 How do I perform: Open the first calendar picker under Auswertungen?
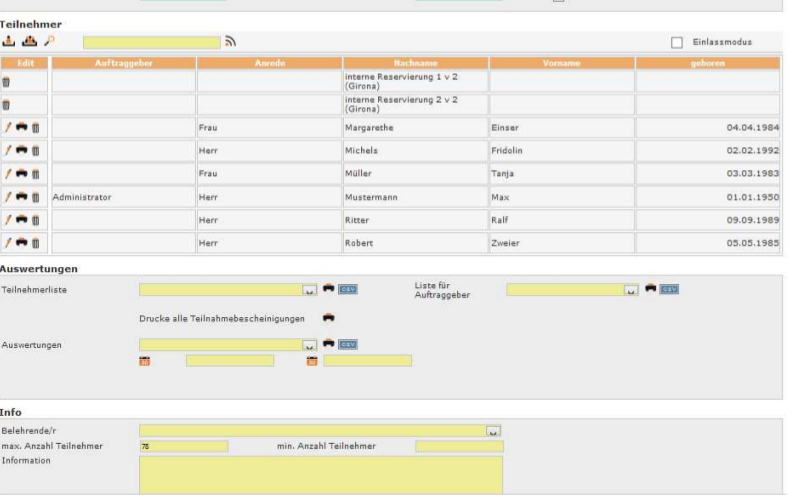pyautogui.click(x=144, y=361)
